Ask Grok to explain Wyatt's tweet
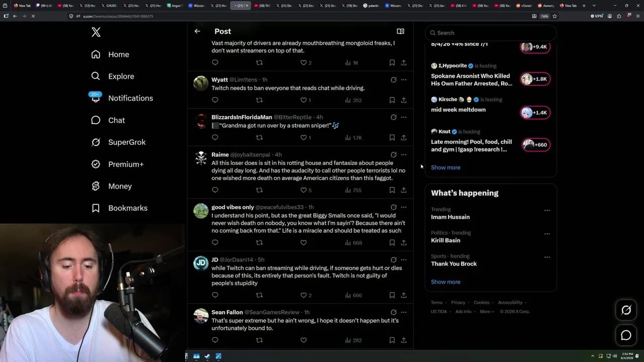The height and width of the screenshot is (362, 644). click(x=393, y=79)
